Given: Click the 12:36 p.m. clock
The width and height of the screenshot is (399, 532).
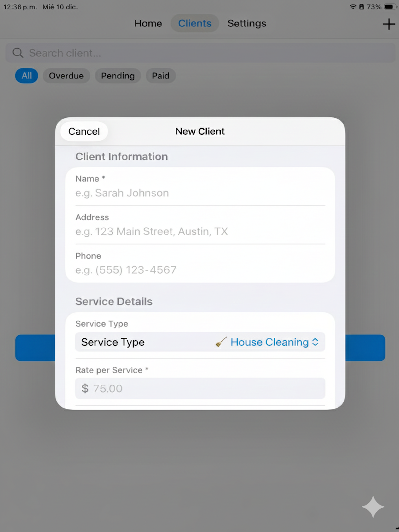Looking at the screenshot, I should [x=20, y=7].
